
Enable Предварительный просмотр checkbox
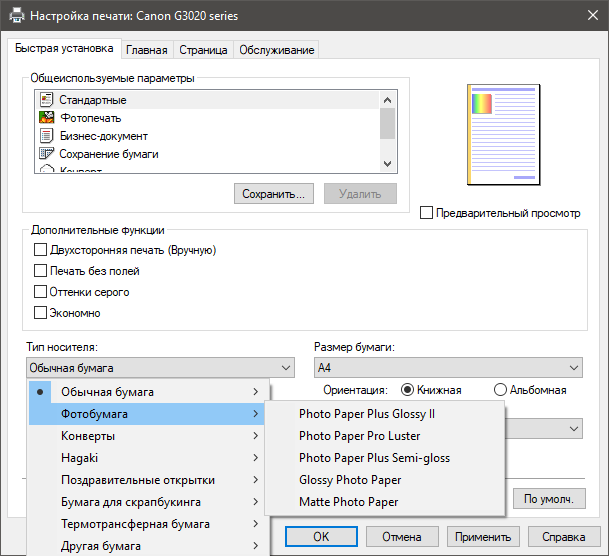coord(426,213)
